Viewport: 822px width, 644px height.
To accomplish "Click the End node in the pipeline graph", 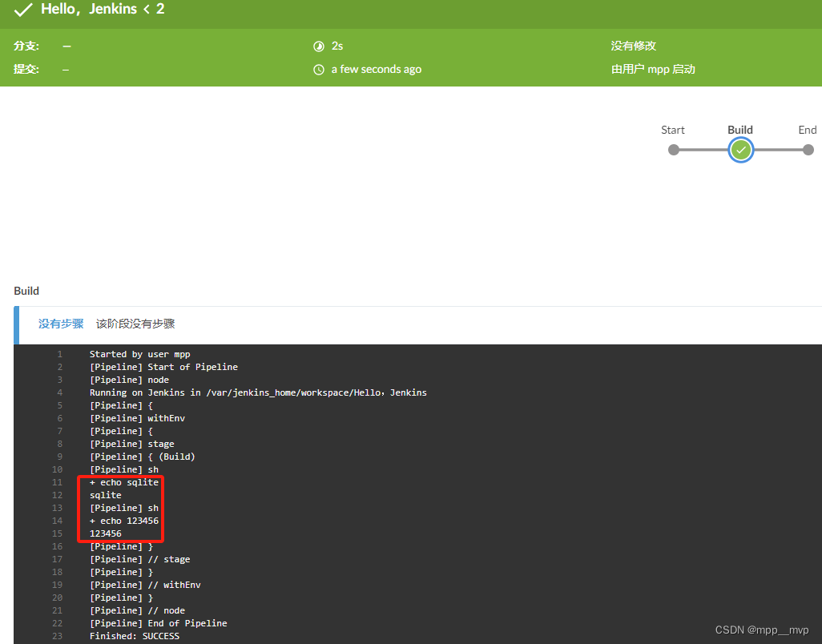I will tap(808, 150).
